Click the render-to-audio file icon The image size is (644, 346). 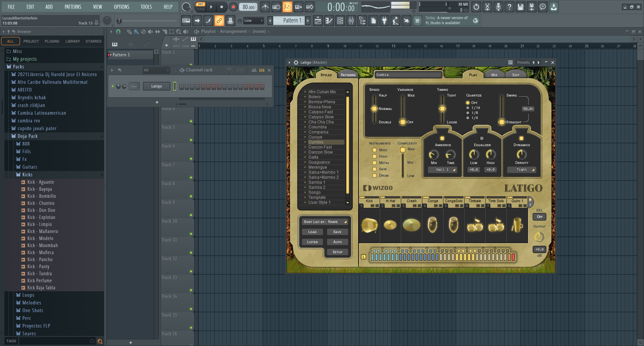[x=532, y=7]
